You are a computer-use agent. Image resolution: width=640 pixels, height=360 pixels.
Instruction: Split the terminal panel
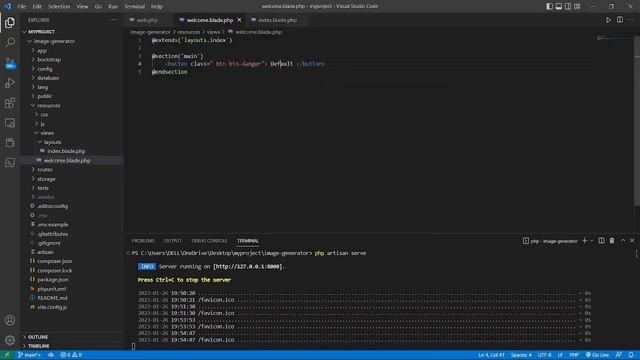coord(601,241)
